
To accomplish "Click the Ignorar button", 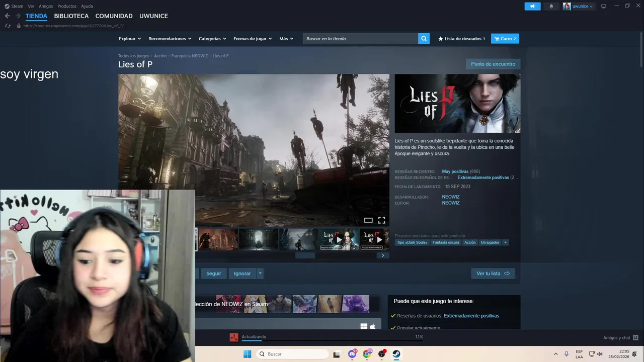I will pyautogui.click(x=243, y=274).
